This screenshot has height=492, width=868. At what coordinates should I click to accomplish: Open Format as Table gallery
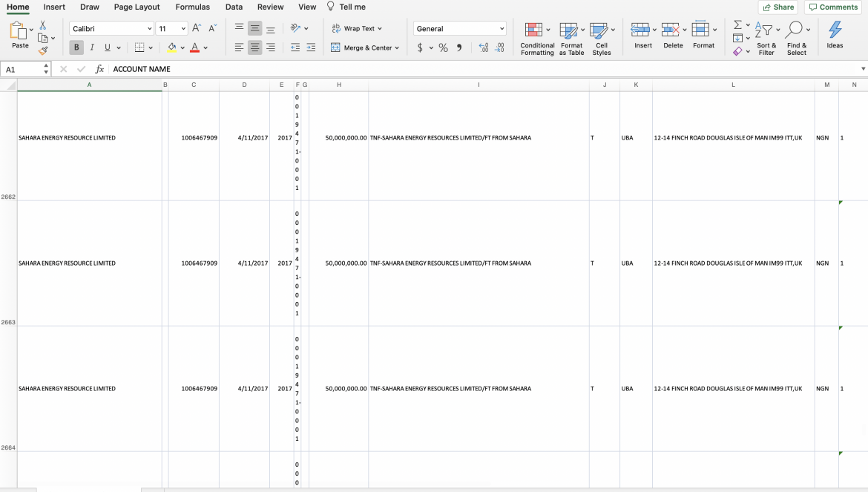click(x=571, y=39)
